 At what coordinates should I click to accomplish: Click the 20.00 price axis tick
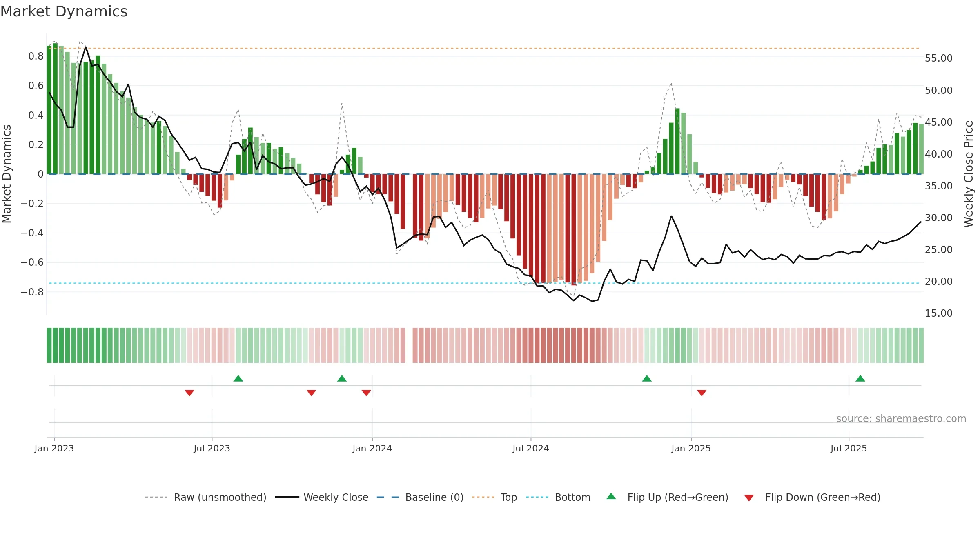939,281
